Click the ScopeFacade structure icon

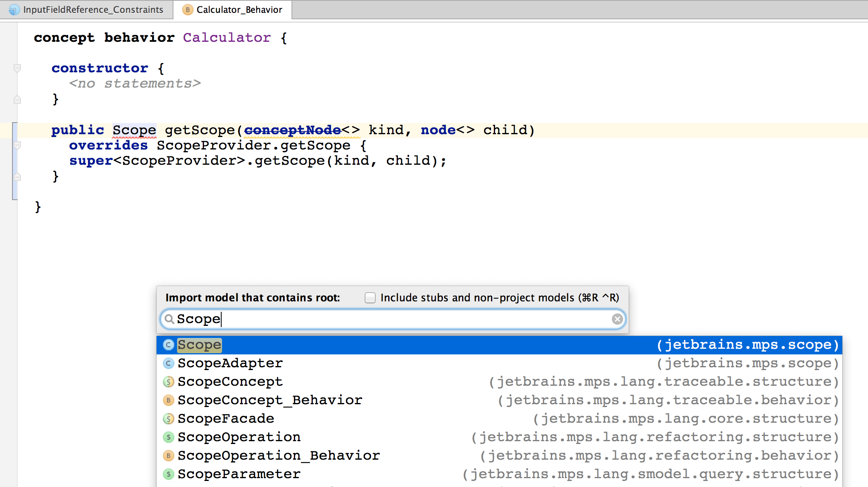tap(168, 419)
